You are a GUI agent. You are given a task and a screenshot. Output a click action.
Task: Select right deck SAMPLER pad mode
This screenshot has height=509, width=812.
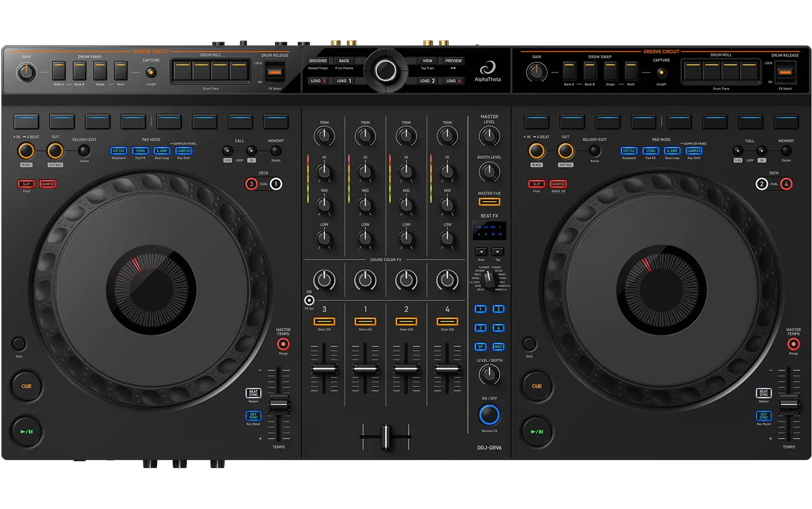(694, 151)
